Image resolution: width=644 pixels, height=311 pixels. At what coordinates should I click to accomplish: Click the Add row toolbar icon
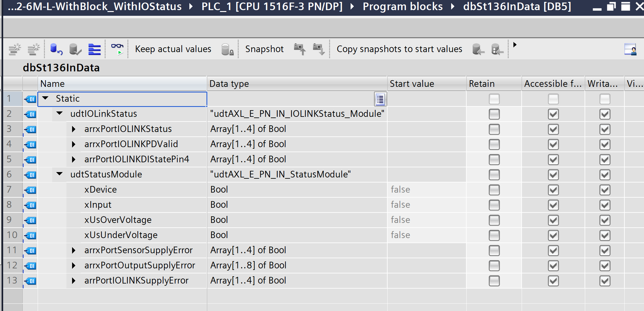click(x=34, y=49)
